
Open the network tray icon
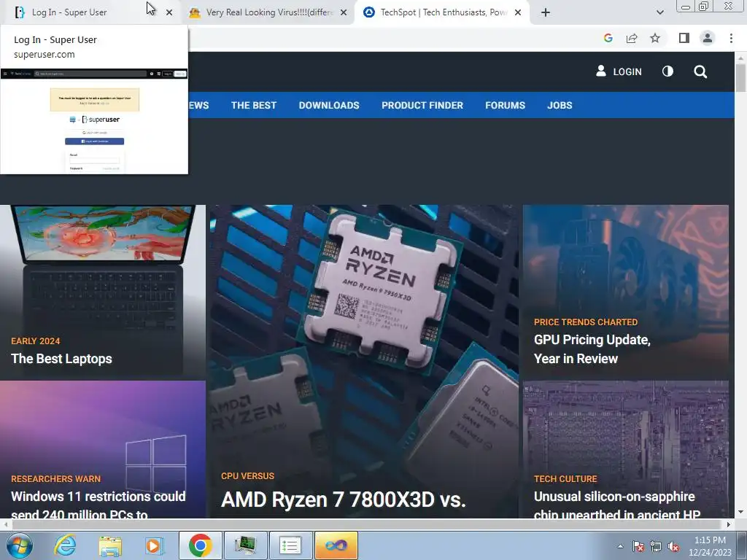coord(656,546)
